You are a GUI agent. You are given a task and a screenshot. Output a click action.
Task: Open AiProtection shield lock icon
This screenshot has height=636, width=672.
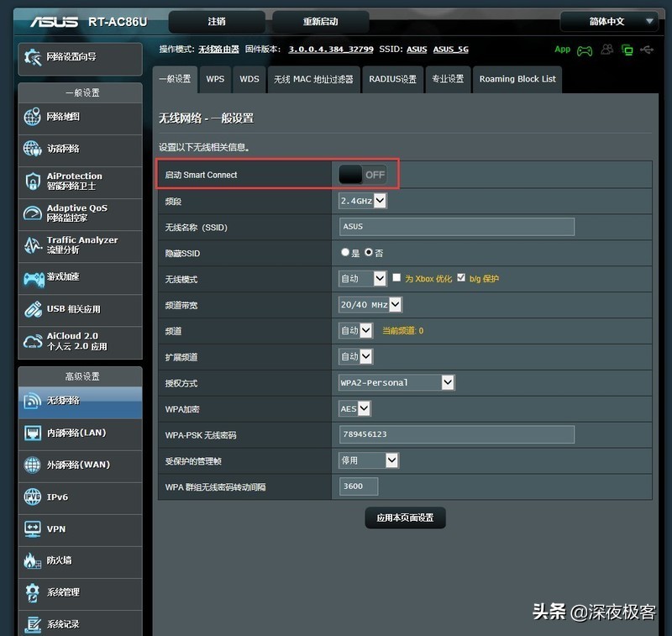point(33,181)
